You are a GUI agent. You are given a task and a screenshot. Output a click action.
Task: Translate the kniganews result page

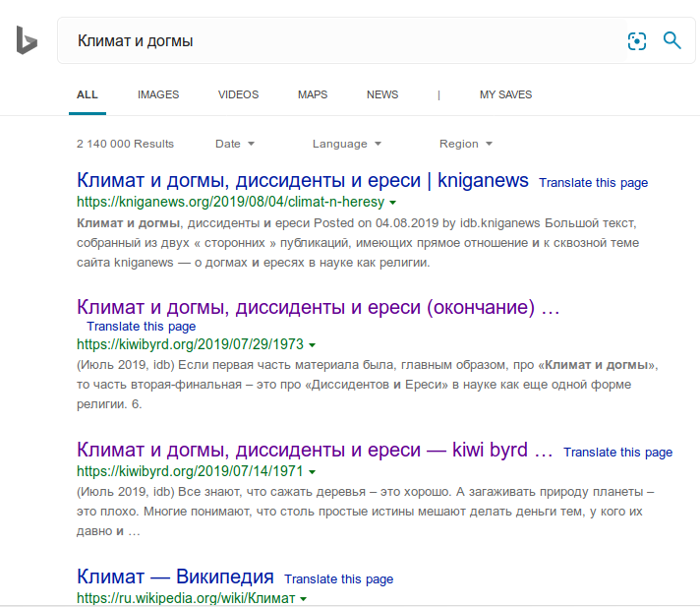(593, 183)
